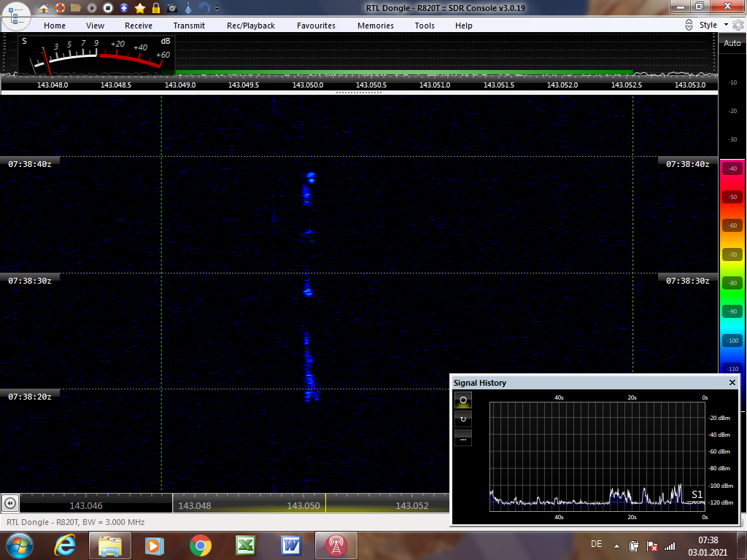Image resolution: width=747 pixels, height=560 pixels.
Task: Click the SDR Console antenna taskbar icon
Action: point(336,545)
